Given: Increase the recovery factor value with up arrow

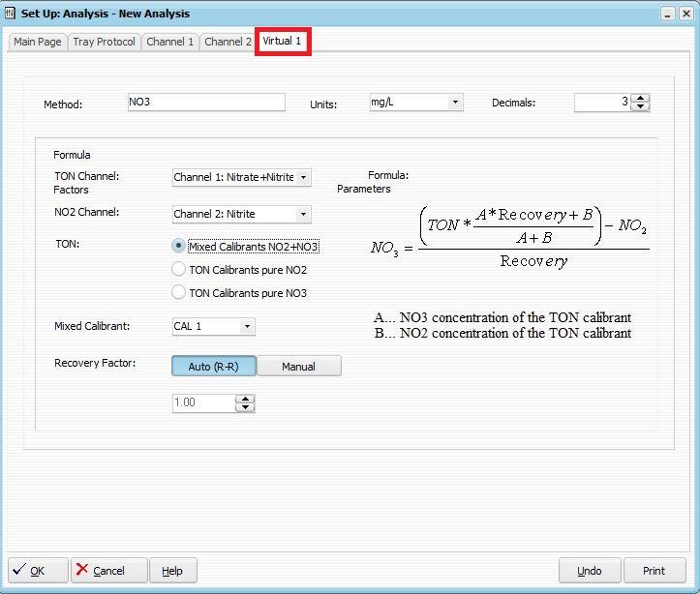Looking at the screenshot, I should pyautogui.click(x=246, y=398).
